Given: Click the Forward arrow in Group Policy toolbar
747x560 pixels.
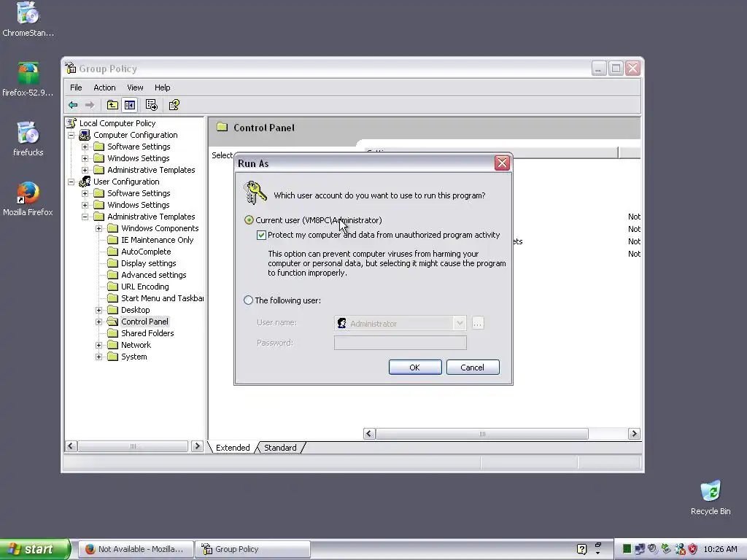Looking at the screenshot, I should coord(90,105).
